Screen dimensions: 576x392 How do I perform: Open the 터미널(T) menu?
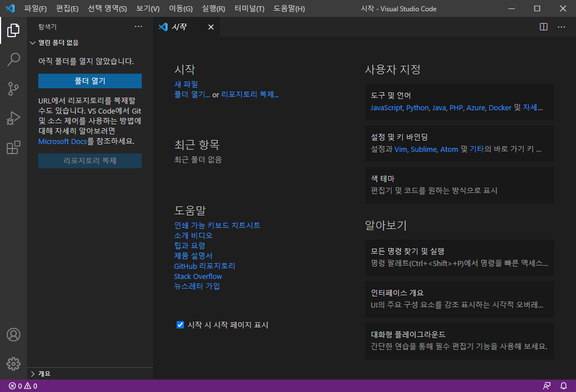[x=249, y=8]
